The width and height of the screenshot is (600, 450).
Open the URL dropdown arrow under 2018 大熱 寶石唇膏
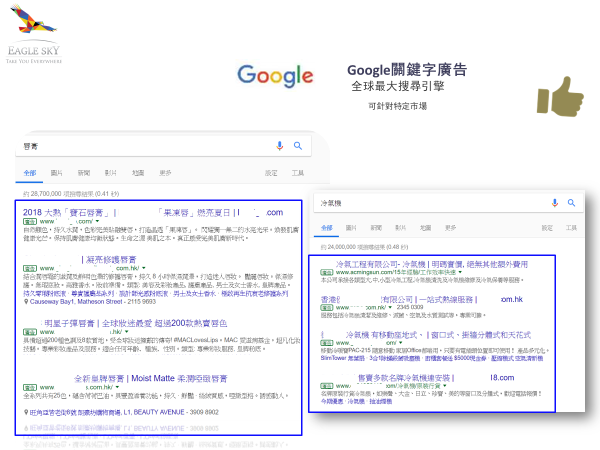(98, 221)
